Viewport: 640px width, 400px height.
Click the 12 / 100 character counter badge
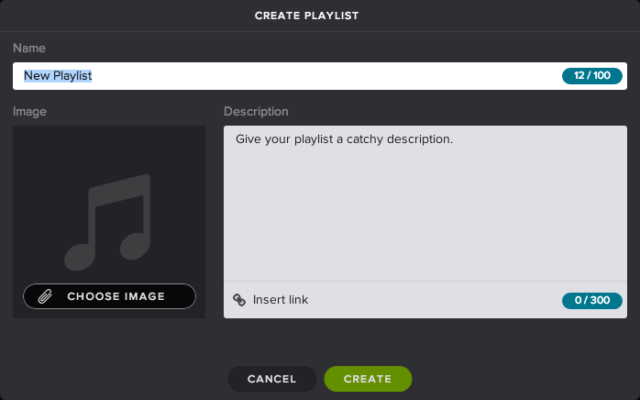(592, 76)
